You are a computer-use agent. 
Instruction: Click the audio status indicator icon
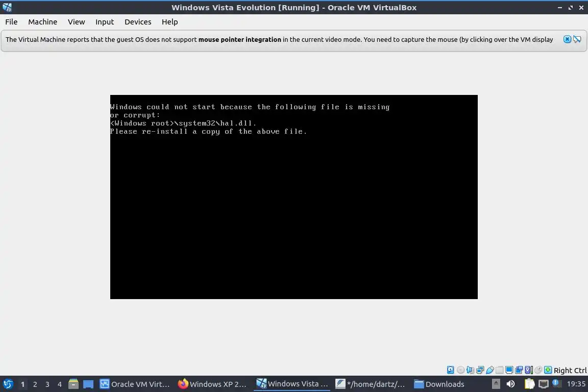pyautogui.click(x=470, y=370)
